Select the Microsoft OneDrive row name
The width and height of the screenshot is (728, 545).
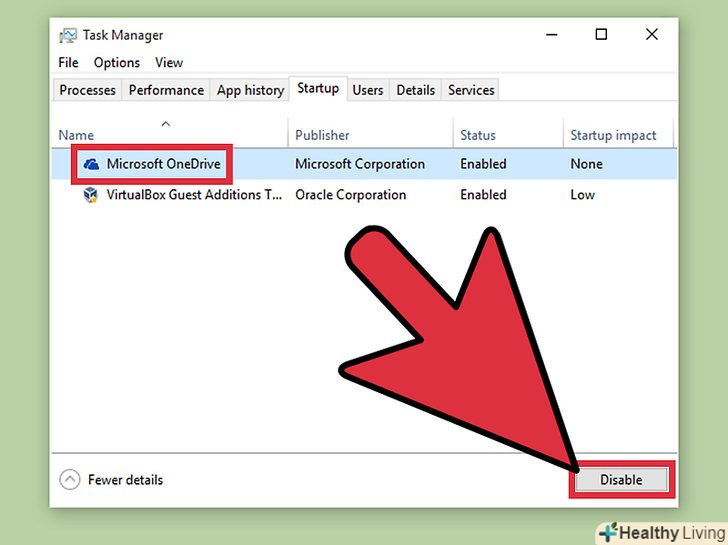point(163,164)
